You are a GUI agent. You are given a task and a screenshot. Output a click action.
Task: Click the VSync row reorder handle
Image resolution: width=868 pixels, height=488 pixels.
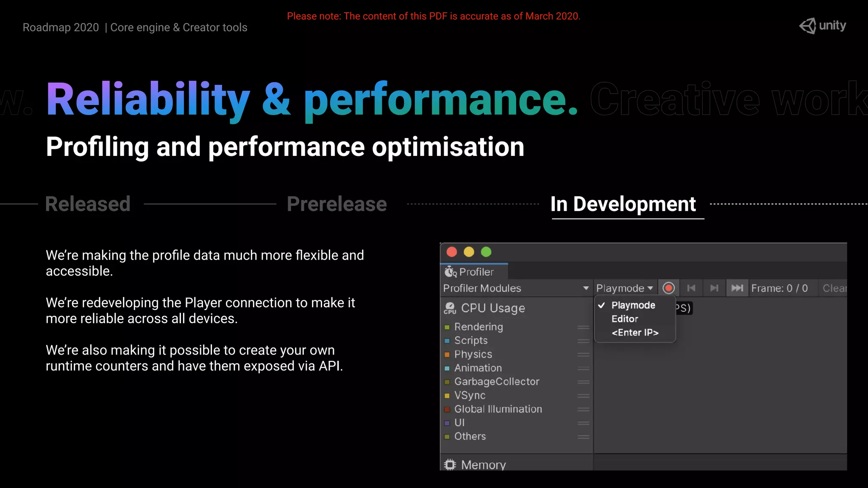click(x=584, y=396)
